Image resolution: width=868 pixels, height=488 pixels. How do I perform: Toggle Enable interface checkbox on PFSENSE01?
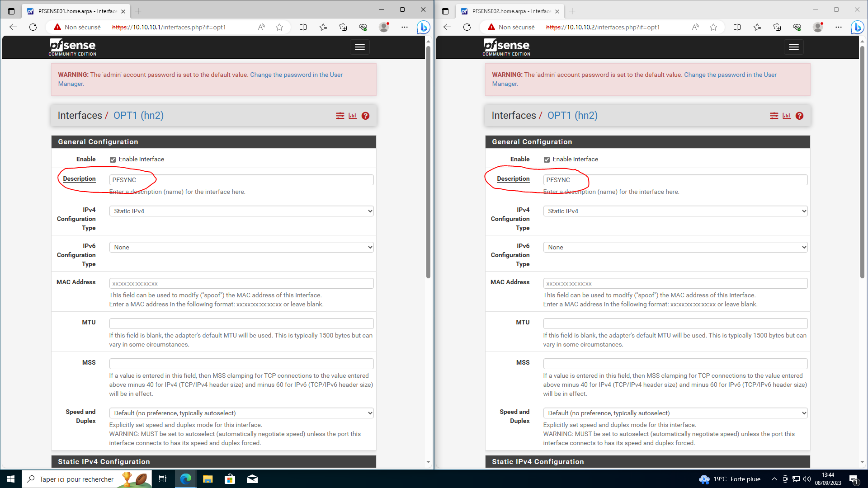point(113,160)
